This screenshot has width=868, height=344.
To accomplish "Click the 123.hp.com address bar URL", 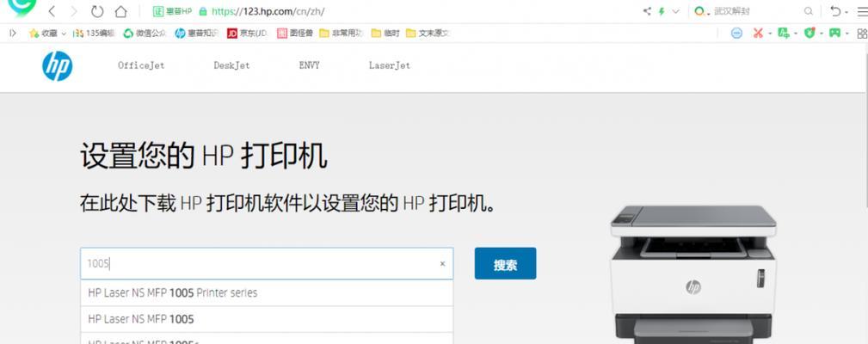I will pos(268,11).
